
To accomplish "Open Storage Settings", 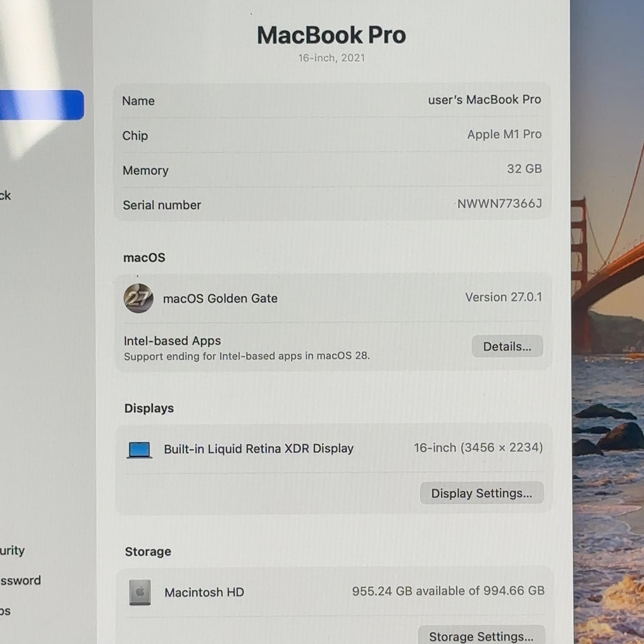I will point(481,636).
